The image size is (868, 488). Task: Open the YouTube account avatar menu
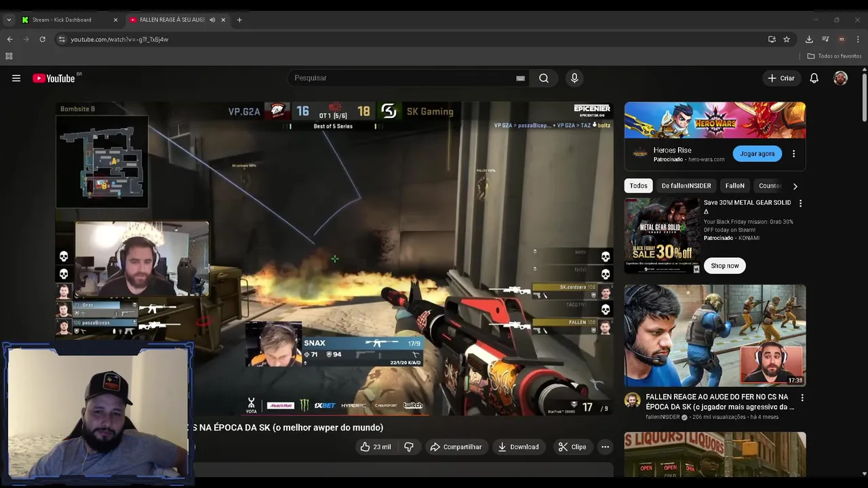click(840, 78)
